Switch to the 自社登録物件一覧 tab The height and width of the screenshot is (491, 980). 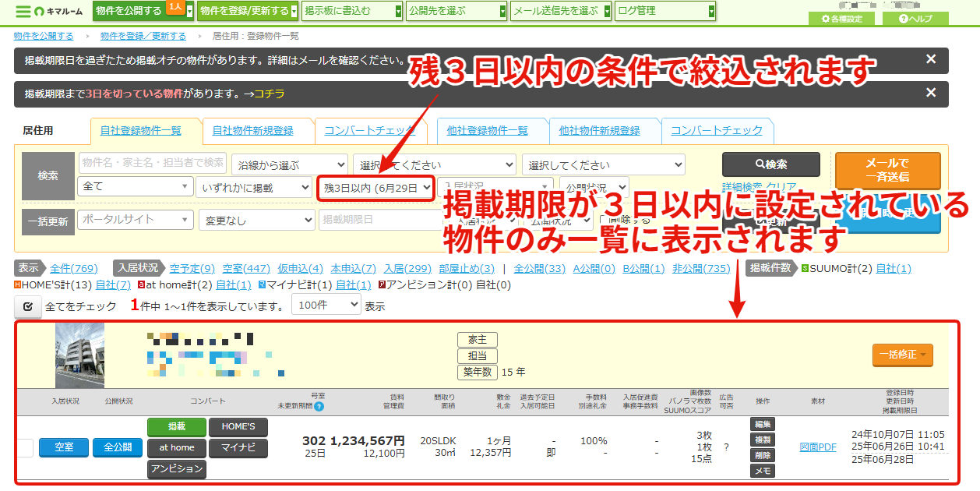(141, 131)
